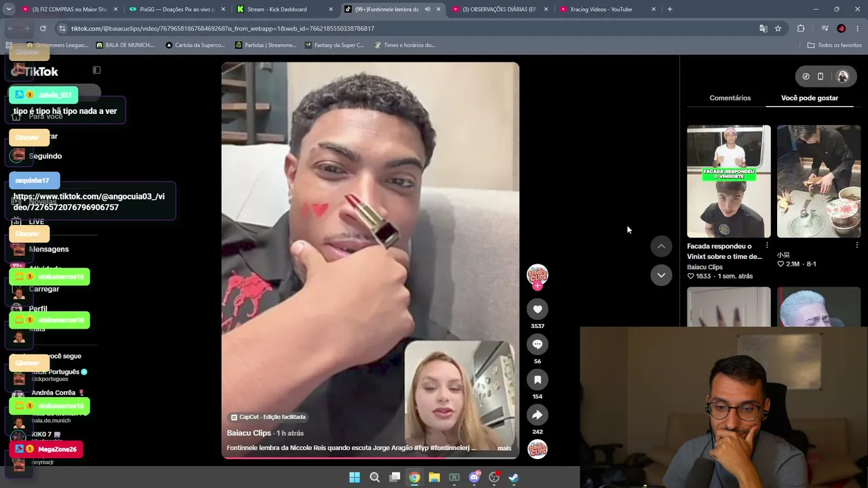Viewport: 868px width, 488px height.
Task: Switch to the FIZ COMPRAS browser tab
Action: click(x=69, y=9)
